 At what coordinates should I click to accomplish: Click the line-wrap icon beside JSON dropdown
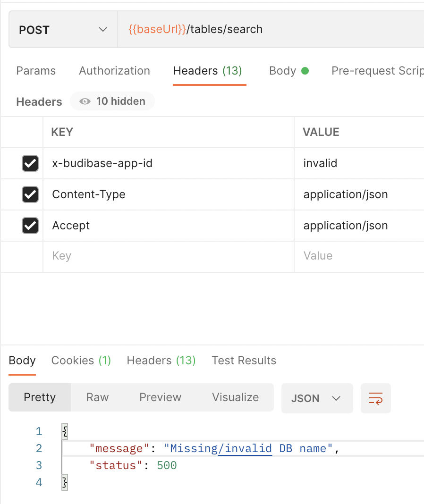375,398
